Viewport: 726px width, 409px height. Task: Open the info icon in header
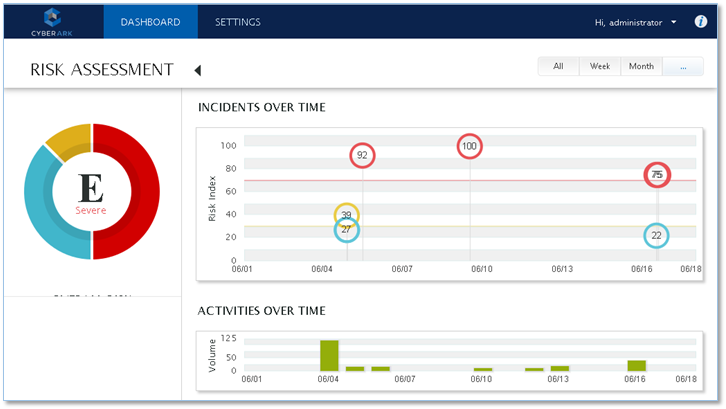tap(700, 22)
